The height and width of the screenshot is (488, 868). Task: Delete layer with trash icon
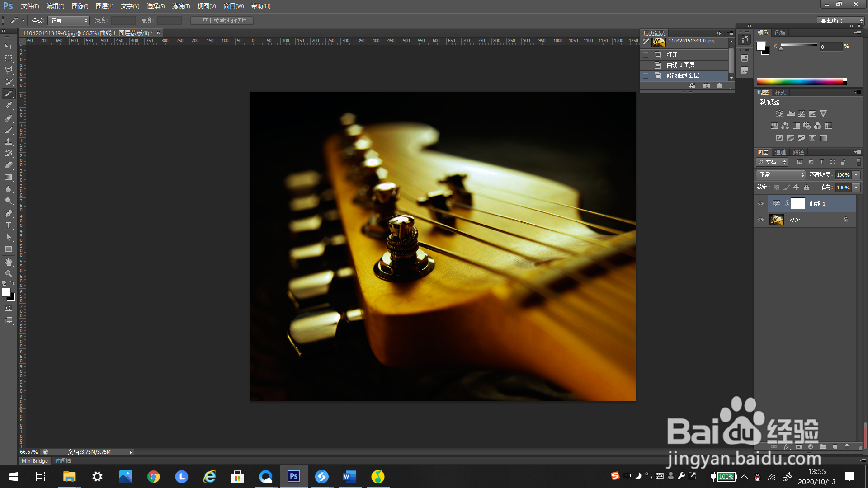[x=847, y=447]
